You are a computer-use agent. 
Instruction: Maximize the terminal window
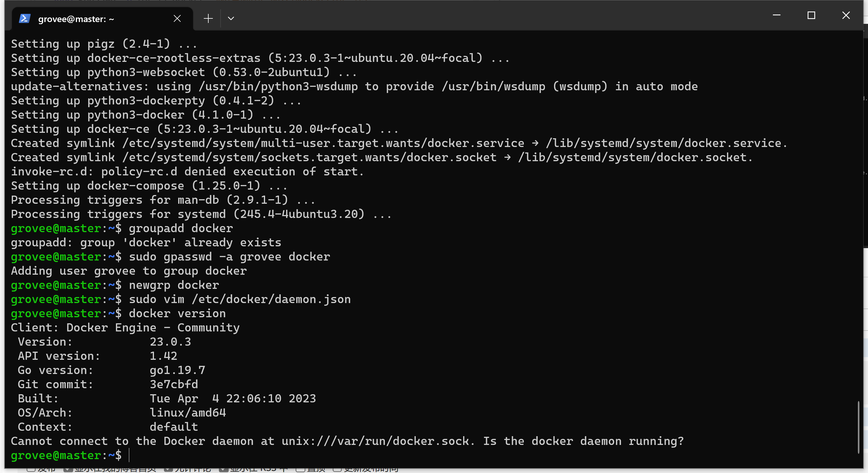tap(811, 15)
